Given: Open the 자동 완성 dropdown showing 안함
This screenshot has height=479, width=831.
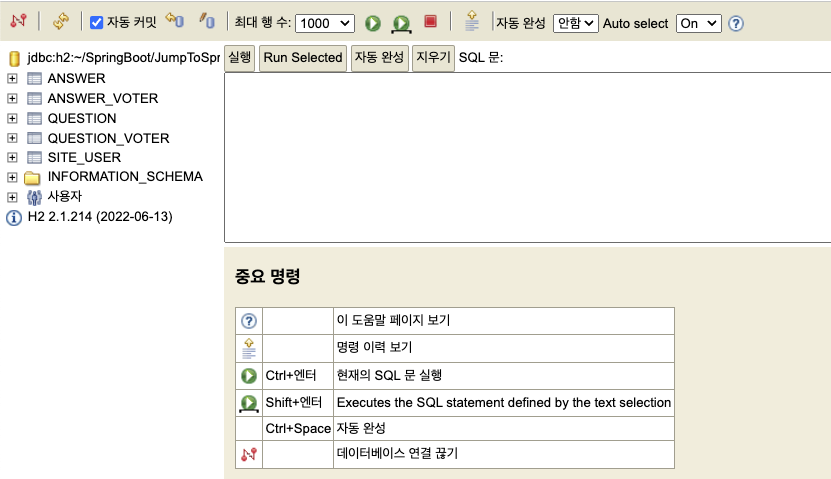Looking at the screenshot, I should [576, 23].
